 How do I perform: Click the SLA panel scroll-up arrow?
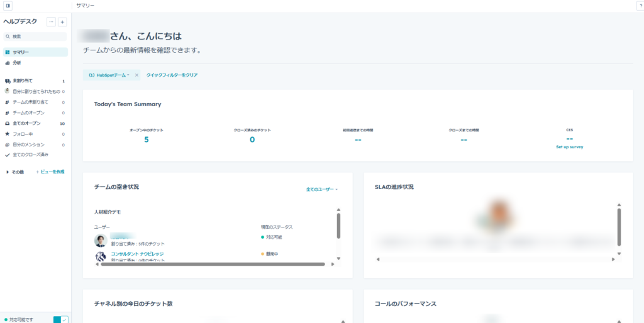tap(619, 205)
